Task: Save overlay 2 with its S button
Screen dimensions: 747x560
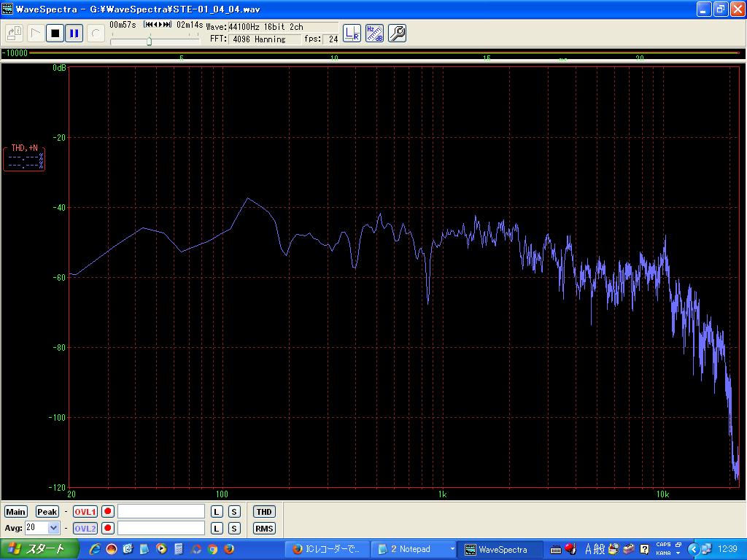Action: pos(233,528)
